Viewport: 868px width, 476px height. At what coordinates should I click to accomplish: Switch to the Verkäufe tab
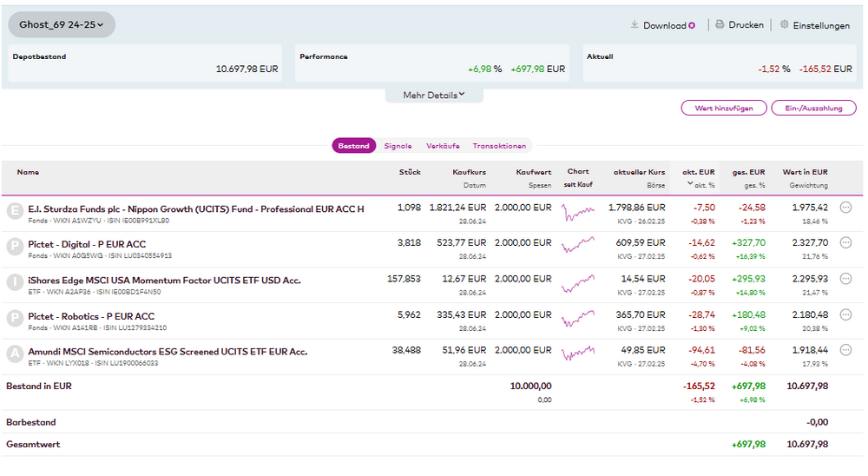coord(443,146)
